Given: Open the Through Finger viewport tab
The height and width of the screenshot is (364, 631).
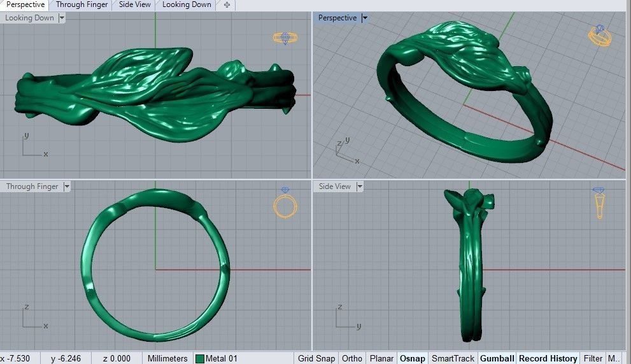Looking at the screenshot, I should (x=82, y=5).
